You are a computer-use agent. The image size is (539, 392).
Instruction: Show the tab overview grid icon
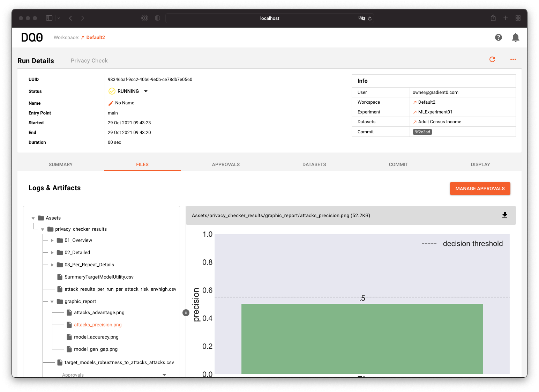coord(518,18)
